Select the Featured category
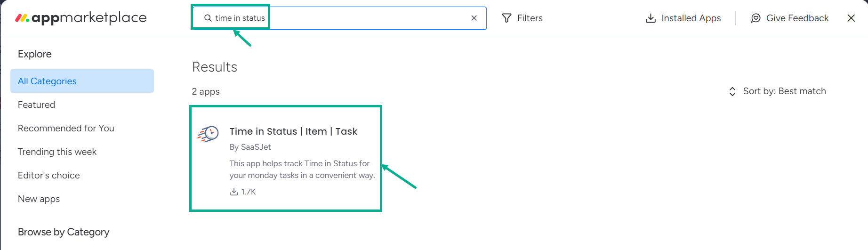 (36, 105)
